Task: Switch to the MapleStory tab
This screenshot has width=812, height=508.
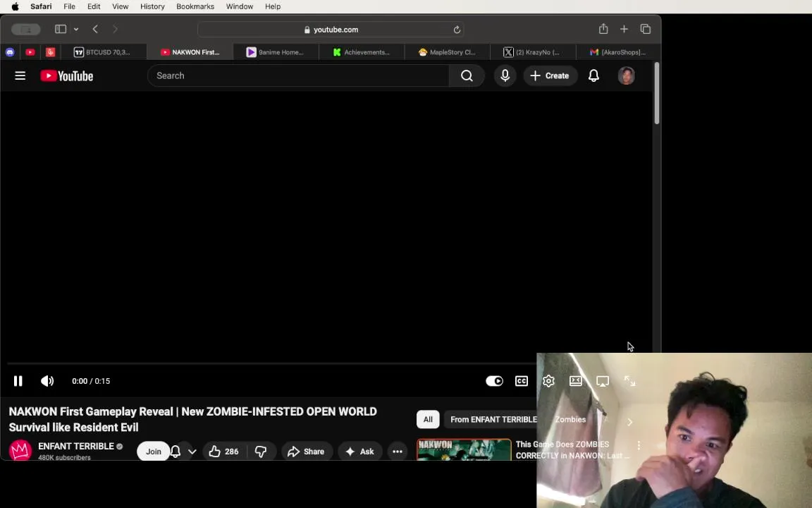Action: 448,52
